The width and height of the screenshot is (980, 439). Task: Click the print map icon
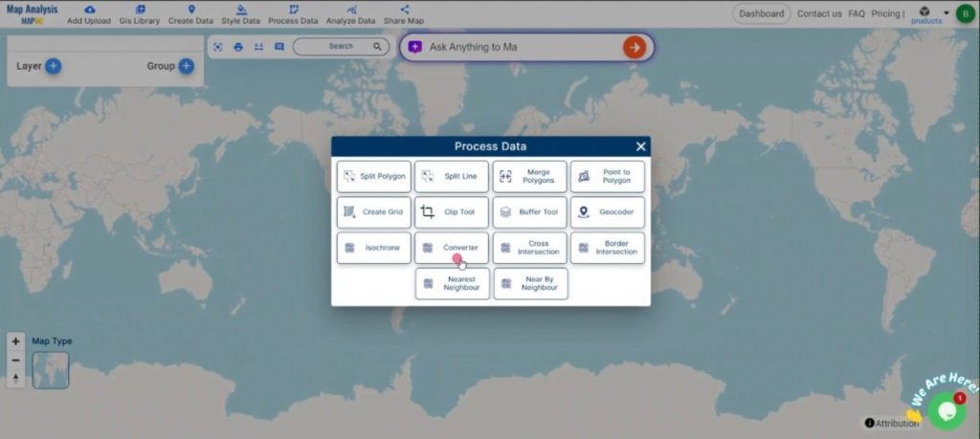pyautogui.click(x=238, y=47)
